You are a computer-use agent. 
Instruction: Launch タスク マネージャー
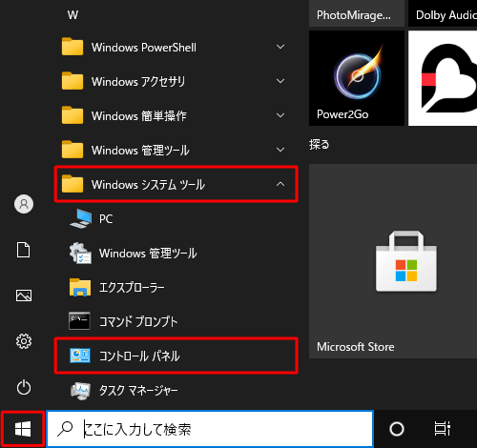[x=176, y=390]
